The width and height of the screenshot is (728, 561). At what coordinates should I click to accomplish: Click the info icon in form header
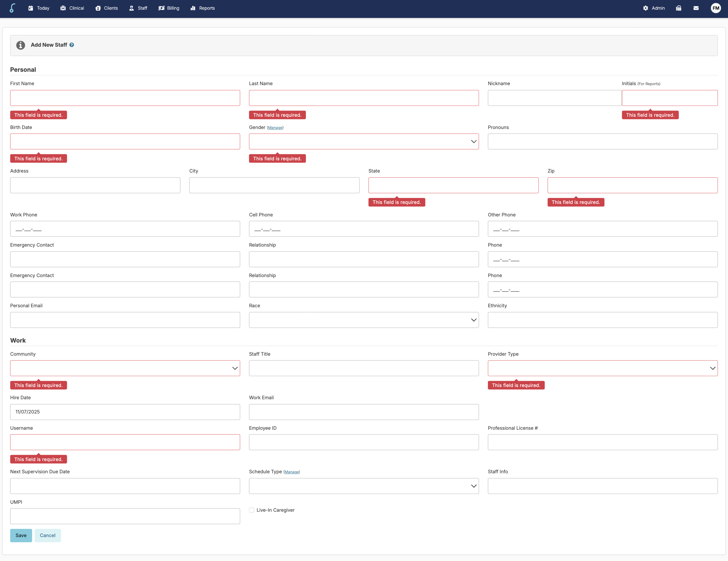(21, 45)
